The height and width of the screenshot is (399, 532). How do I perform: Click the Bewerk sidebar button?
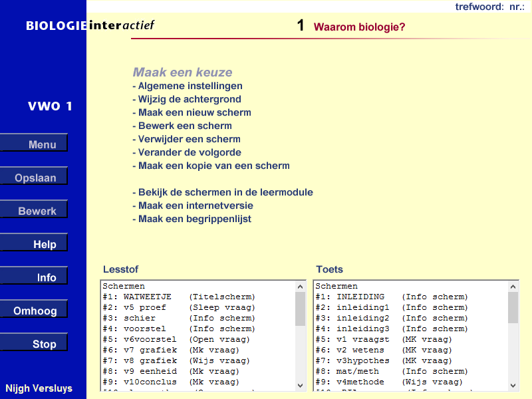(x=34, y=209)
